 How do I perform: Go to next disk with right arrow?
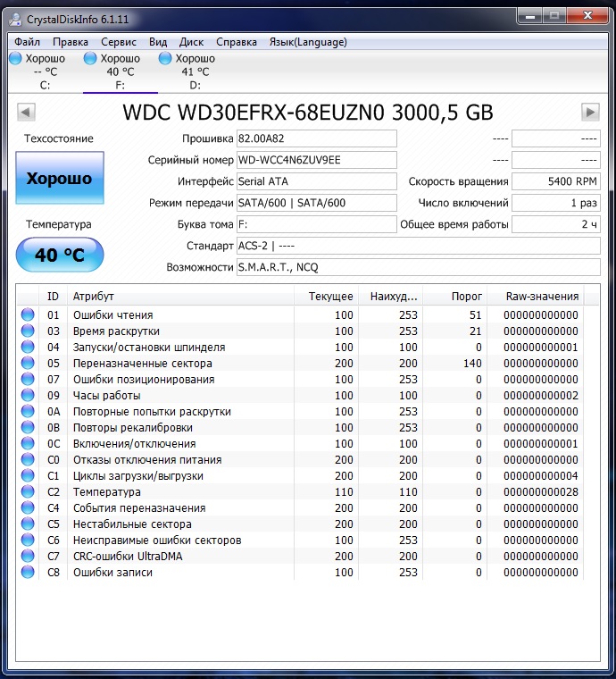point(590,113)
